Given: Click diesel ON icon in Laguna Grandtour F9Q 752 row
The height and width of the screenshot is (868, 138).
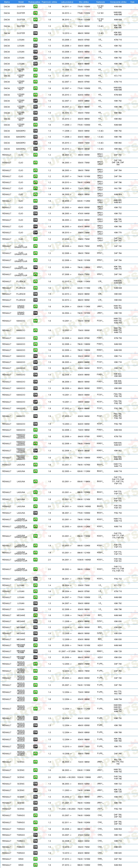Looking at the screenshot, I should coord(35,579).
